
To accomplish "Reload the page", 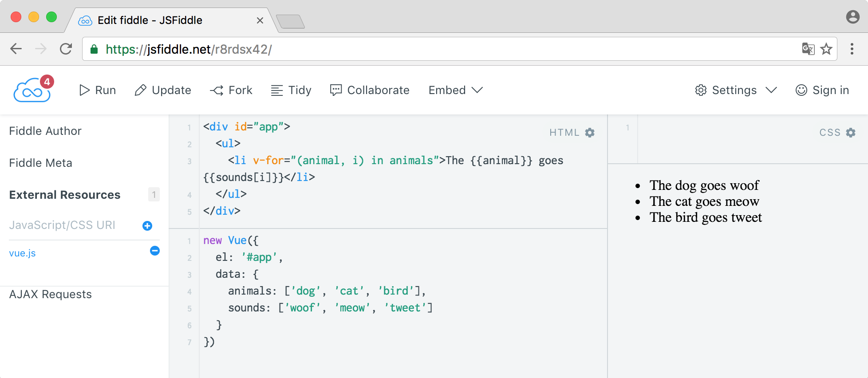I will coord(66,49).
